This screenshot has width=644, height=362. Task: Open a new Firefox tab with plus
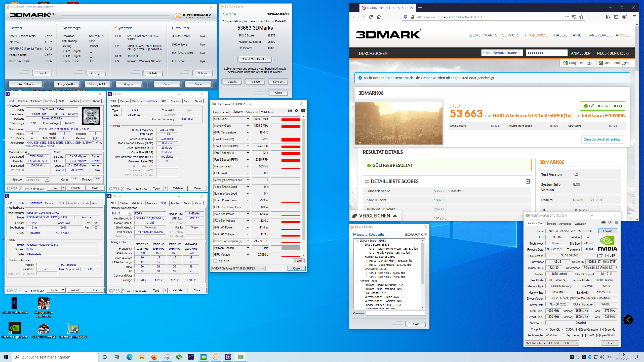420,8
